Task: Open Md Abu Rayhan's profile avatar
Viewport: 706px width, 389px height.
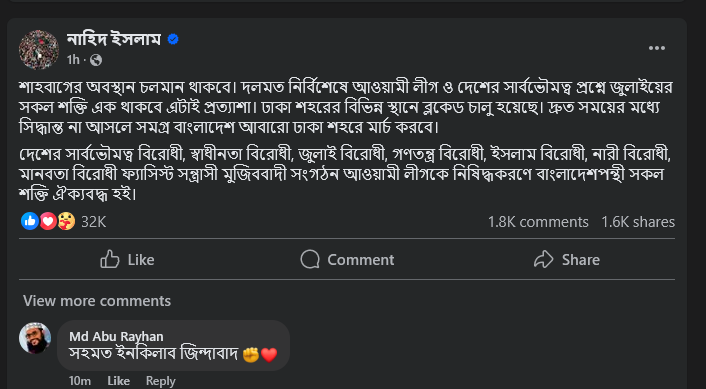Action: click(35, 338)
